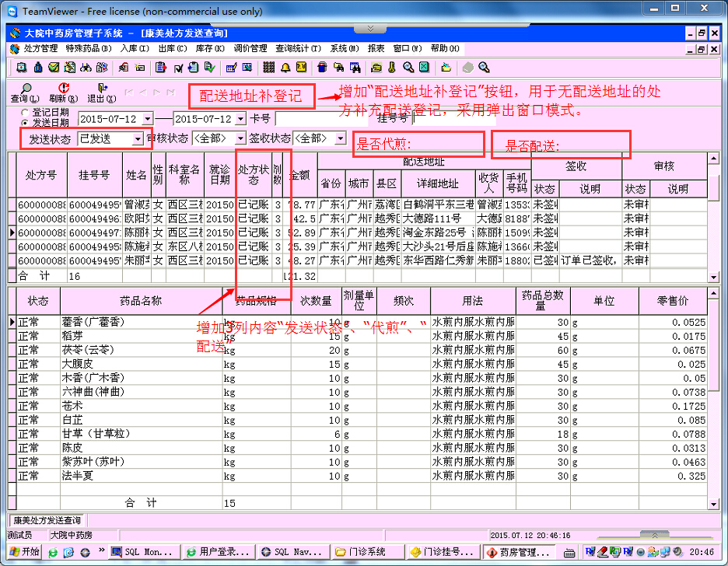Expand the 签收状态 combo box

[341, 138]
